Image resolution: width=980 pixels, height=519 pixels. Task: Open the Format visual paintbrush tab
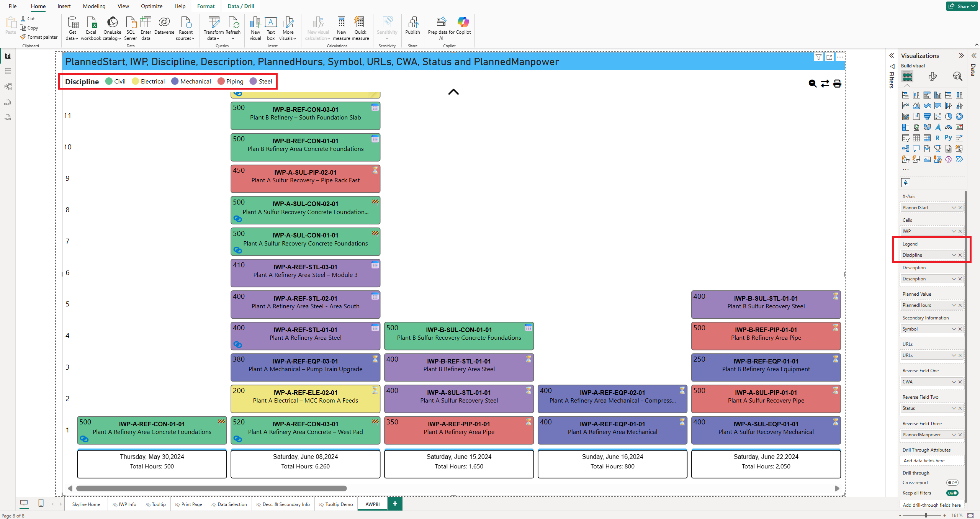pyautogui.click(x=933, y=77)
